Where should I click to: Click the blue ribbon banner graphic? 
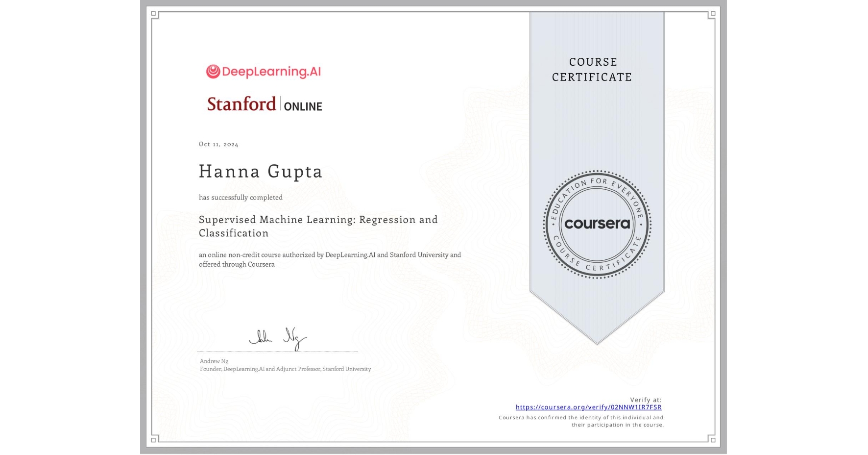pos(597,147)
